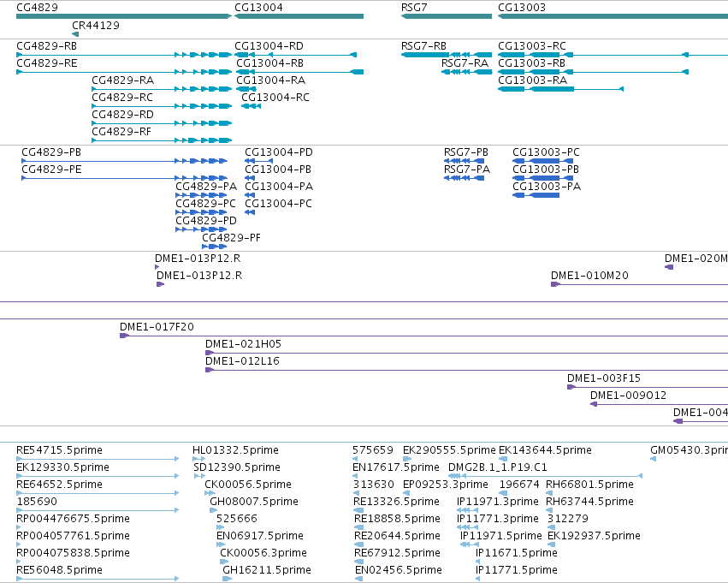This screenshot has width=728, height=583.
Task: Click the DME1-010M20 clone label
Action: pos(589,276)
